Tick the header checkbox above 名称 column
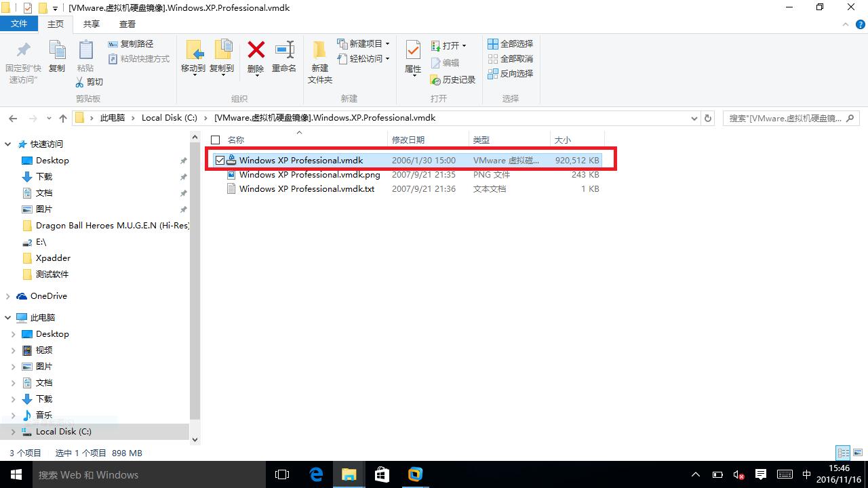Image resolution: width=868 pixels, height=488 pixels. point(215,140)
